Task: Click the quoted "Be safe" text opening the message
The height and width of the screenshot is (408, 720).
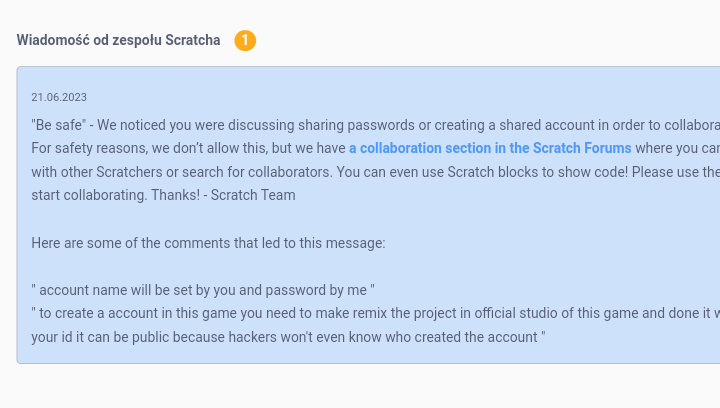Action: click(58, 125)
